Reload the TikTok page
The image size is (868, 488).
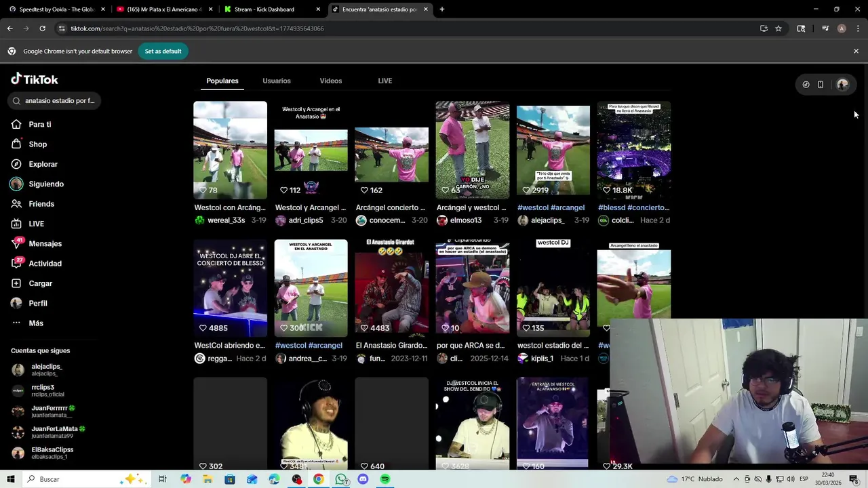point(42,28)
